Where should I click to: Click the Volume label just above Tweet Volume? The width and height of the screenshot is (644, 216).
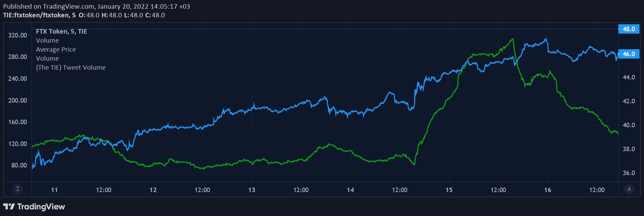click(47, 59)
